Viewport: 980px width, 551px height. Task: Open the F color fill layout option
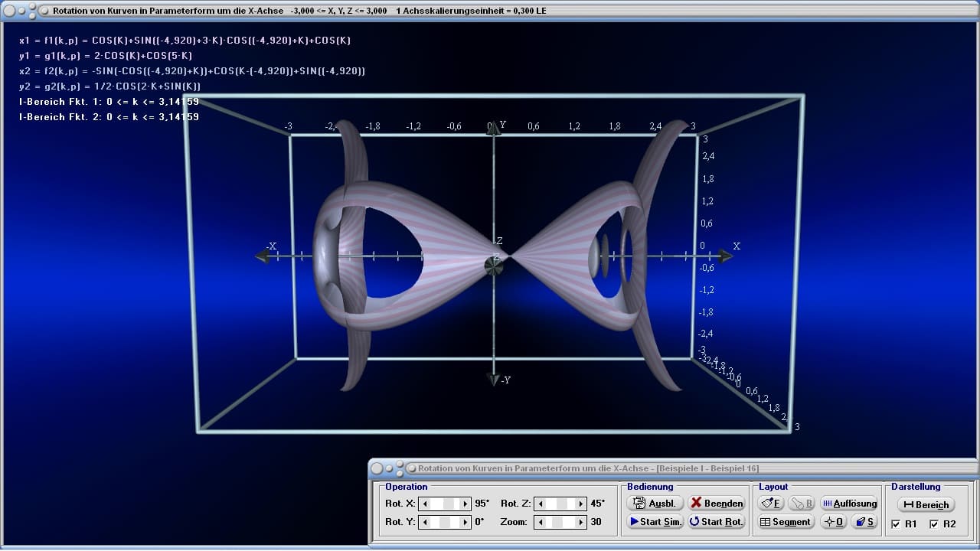[x=771, y=503]
